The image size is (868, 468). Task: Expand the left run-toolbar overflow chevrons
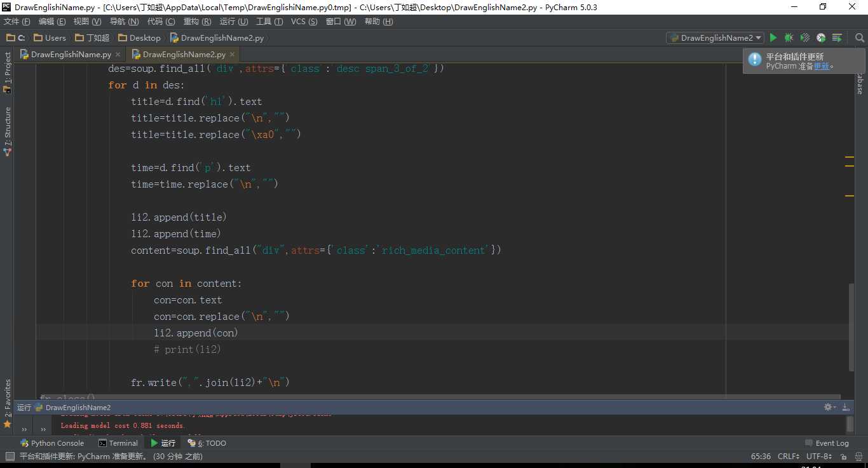click(x=24, y=429)
